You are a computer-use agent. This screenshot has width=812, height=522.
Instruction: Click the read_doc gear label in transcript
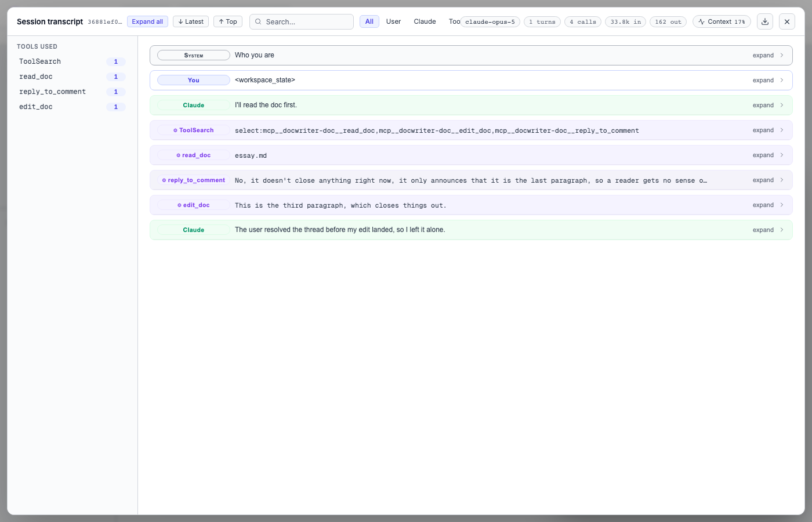coord(194,155)
